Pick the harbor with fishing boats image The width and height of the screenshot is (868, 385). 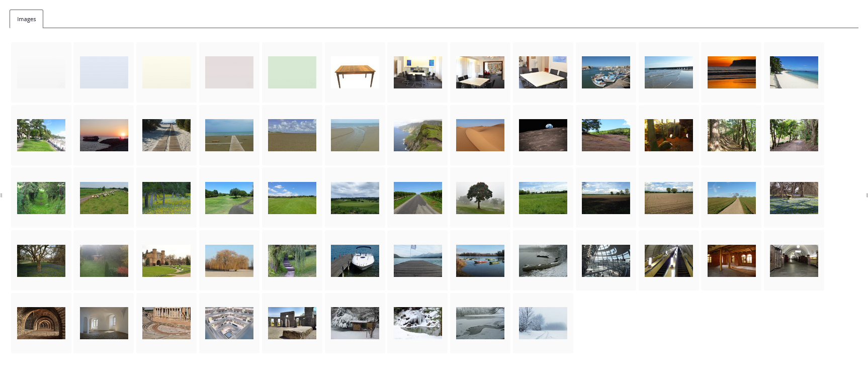click(x=606, y=72)
